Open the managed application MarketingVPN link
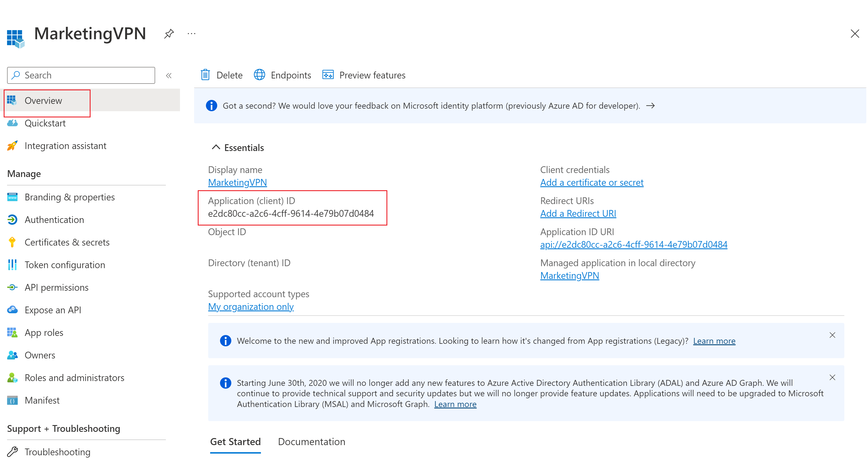 click(570, 275)
